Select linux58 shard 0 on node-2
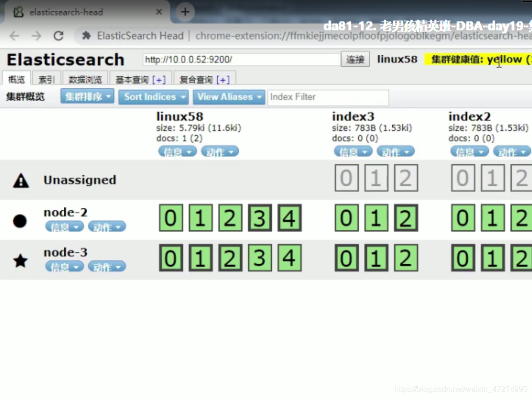 coord(171,218)
